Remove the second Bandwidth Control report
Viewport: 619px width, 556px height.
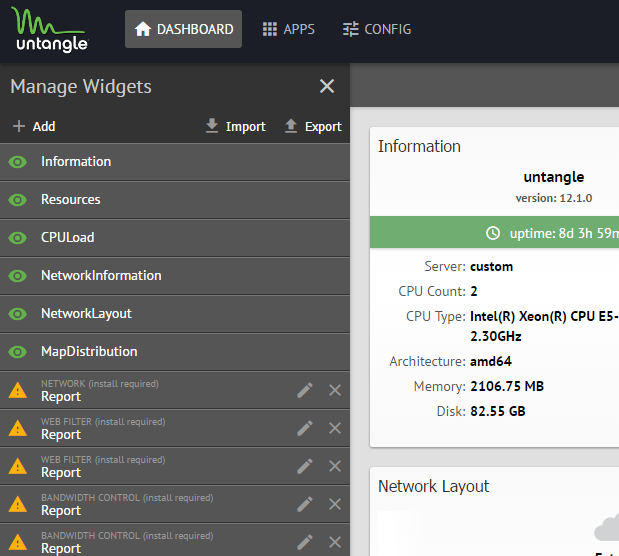point(335,542)
